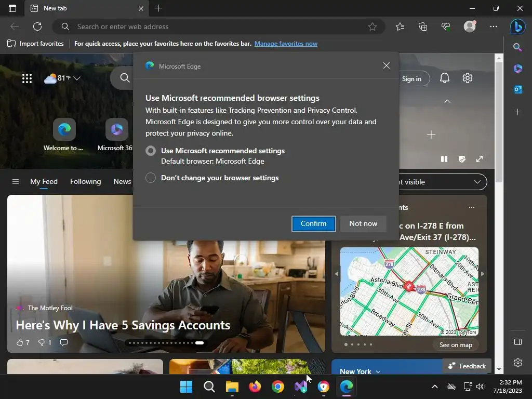Select Use Microsoft recommended settings option
This screenshot has height=399, width=532.
click(x=151, y=151)
